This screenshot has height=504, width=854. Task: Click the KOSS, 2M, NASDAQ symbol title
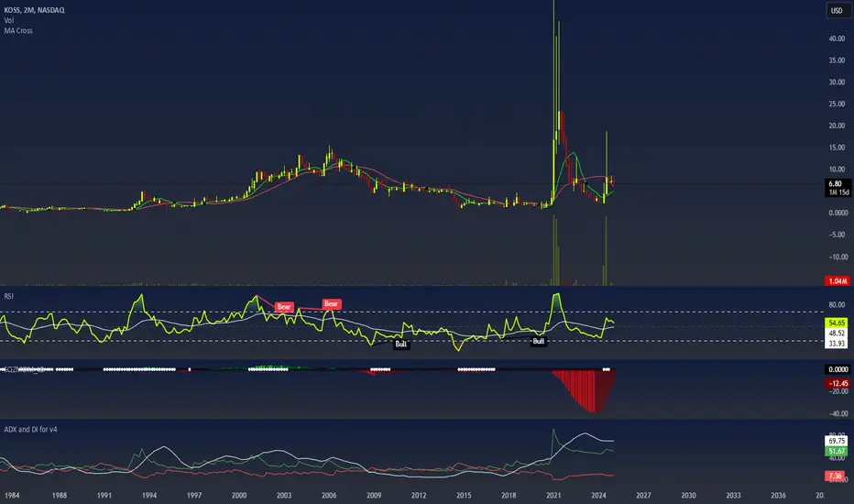tap(34, 10)
